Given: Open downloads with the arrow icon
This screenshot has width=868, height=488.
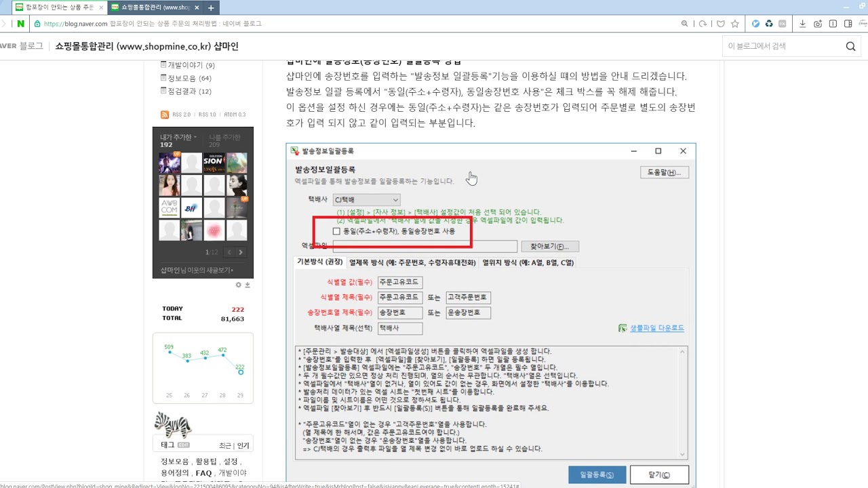Looking at the screenshot, I should (803, 24).
